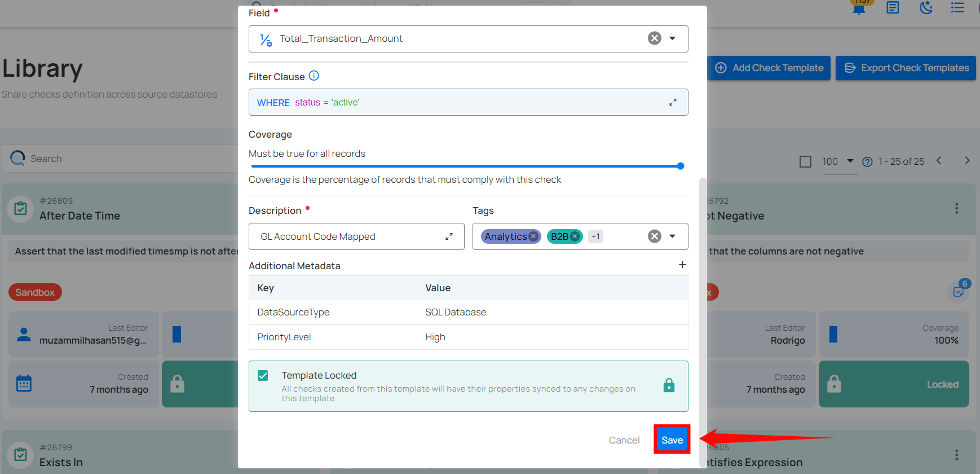This screenshot has width=980, height=474.
Task: Select the High metadata value
Action: 435,337
